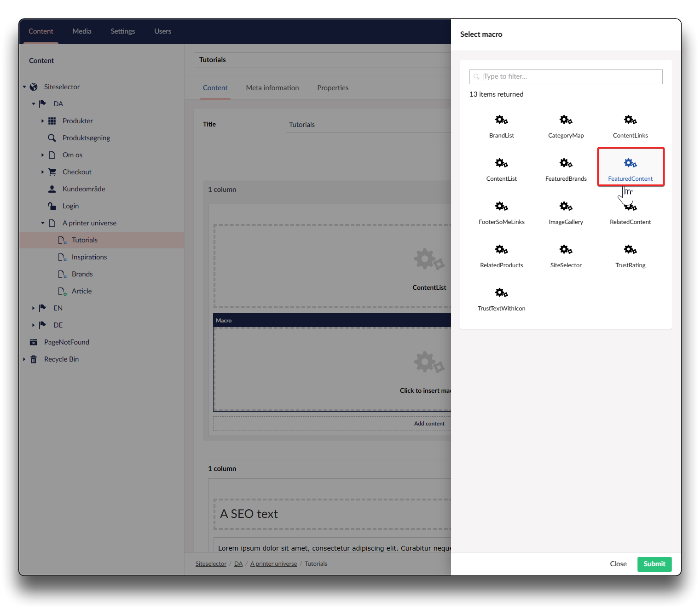Focus the macro filter search field
The height and width of the screenshot is (609, 700).
(x=571, y=77)
